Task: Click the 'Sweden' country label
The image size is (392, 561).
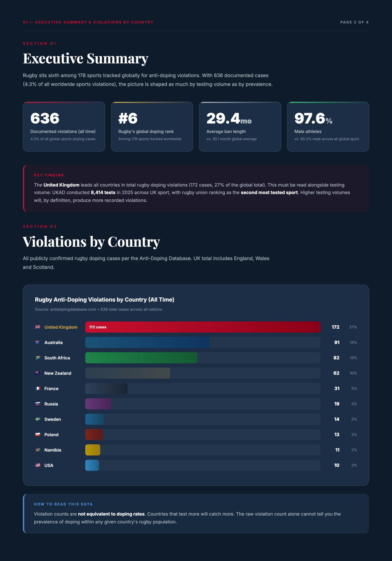Action: (x=53, y=419)
